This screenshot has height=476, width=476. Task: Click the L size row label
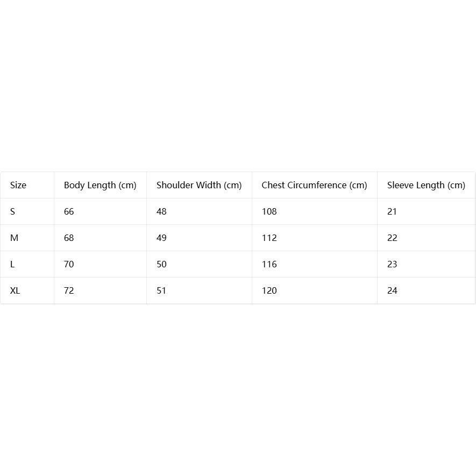point(12,265)
